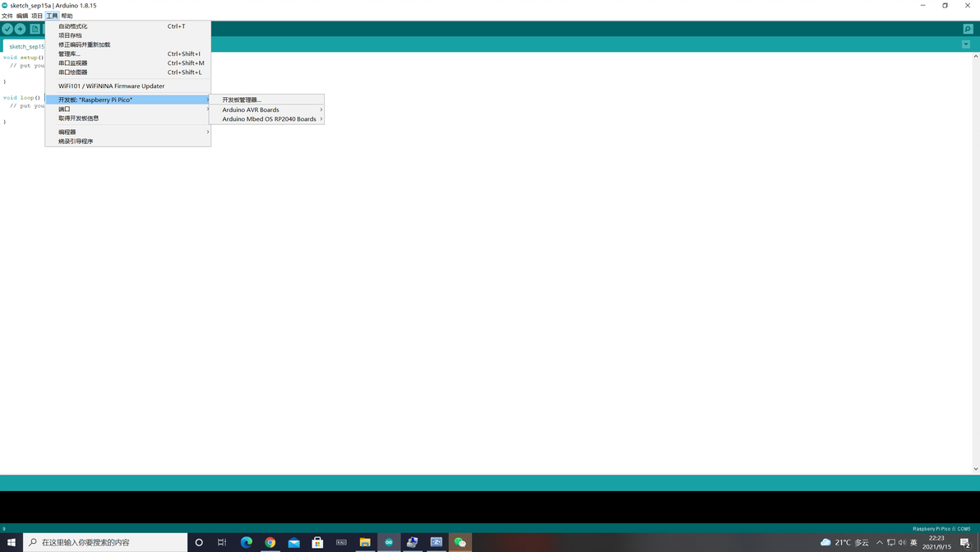The height and width of the screenshot is (552, 980).
Task: Open network tray icon
Action: pyautogui.click(x=890, y=542)
